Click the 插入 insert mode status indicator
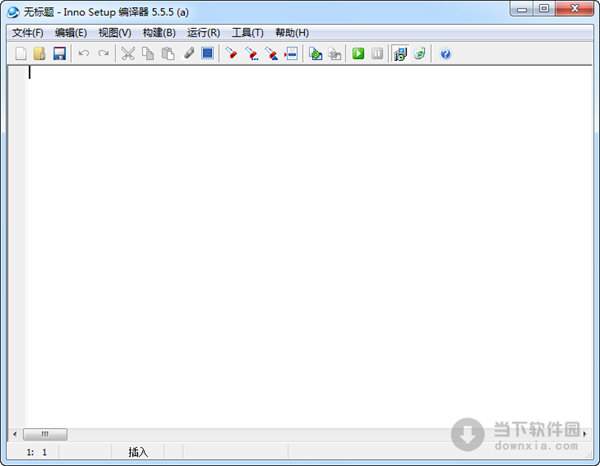This screenshot has height=466, width=600. pos(138,452)
